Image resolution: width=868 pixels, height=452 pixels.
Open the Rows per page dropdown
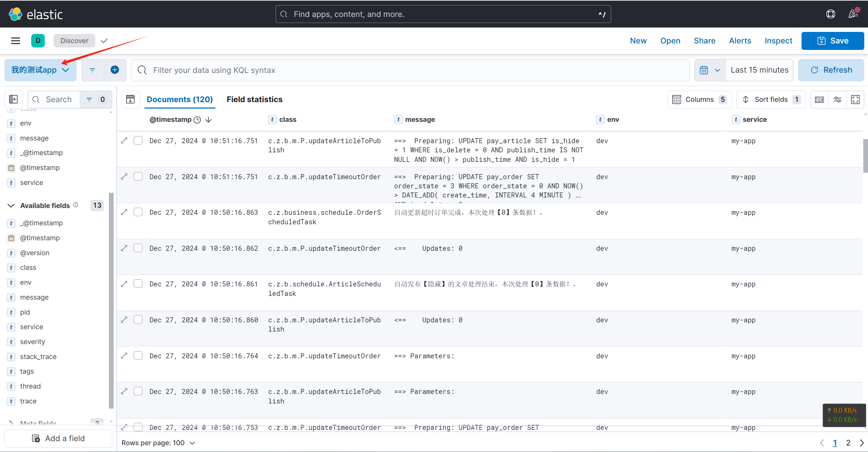coord(158,443)
